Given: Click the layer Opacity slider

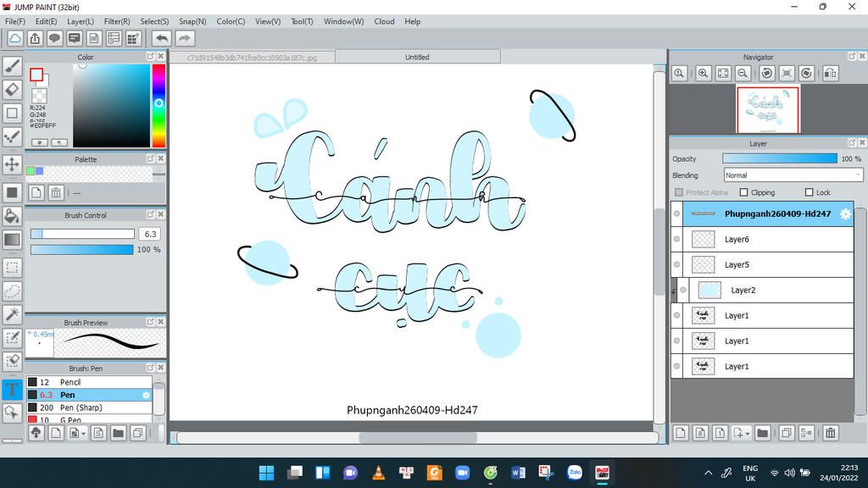Looking at the screenshot, I should [x=780, y=158].
